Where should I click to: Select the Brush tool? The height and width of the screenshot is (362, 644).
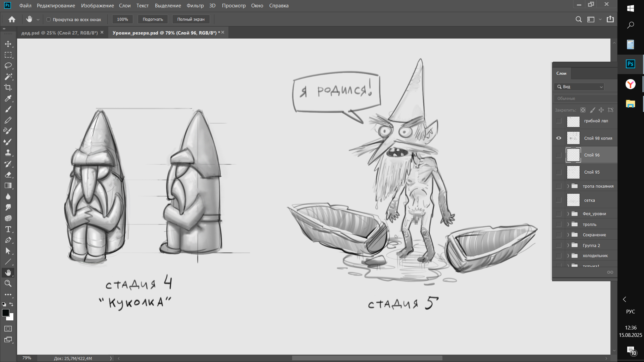click(x=8, y=109)
